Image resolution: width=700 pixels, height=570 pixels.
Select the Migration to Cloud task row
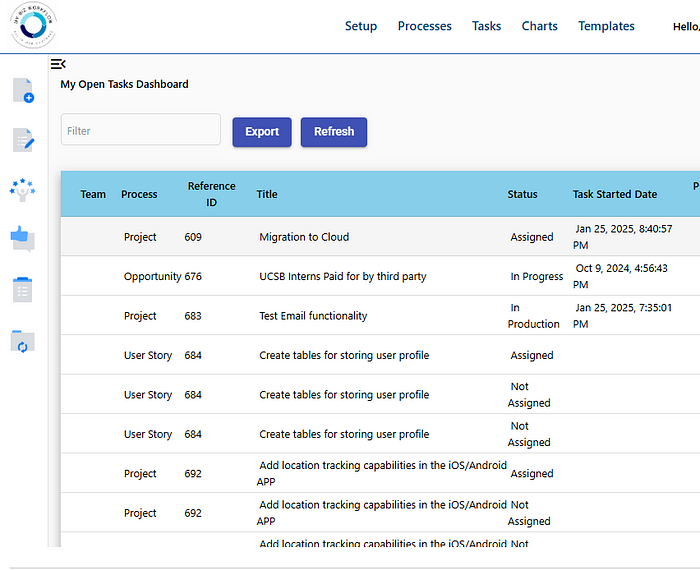point(380,237)
